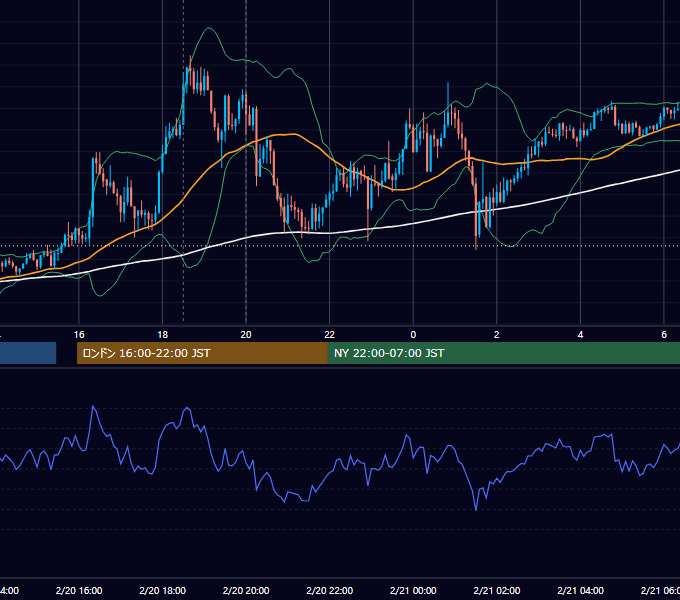The width and height of the screenshot is (680, 600).
Task: Click the 2/20 16:00 date label
Action: [79, 591]
